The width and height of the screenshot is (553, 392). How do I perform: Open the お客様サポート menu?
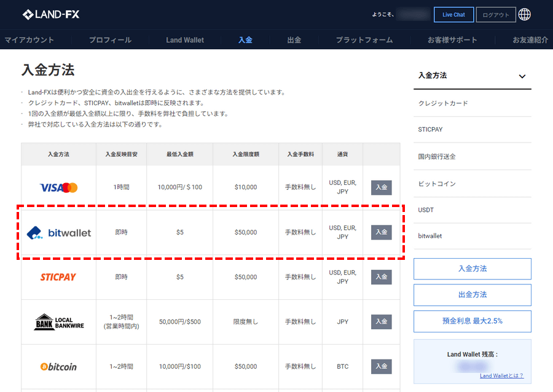(452, 40)
